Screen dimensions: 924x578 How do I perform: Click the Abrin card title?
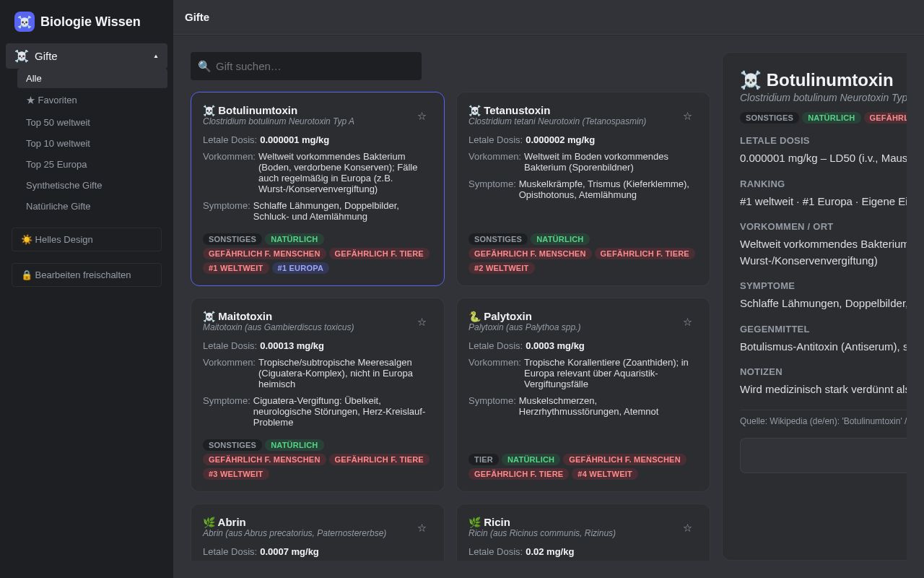pos(232,522)
